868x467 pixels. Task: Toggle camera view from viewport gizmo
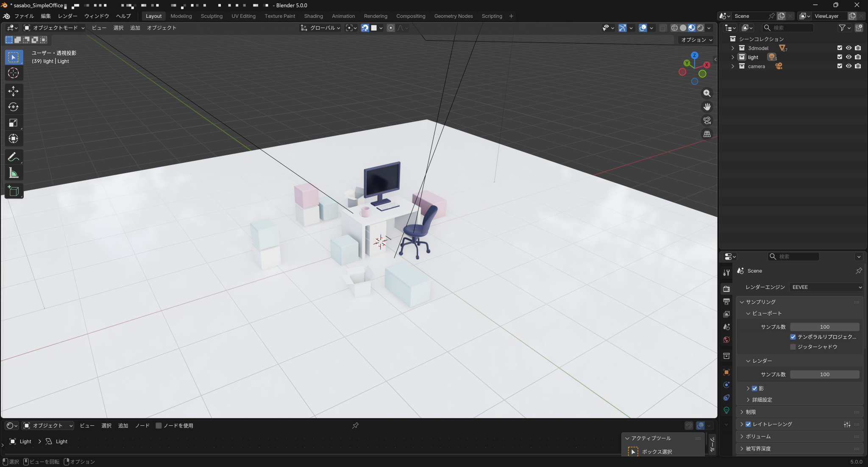(707, 120)
